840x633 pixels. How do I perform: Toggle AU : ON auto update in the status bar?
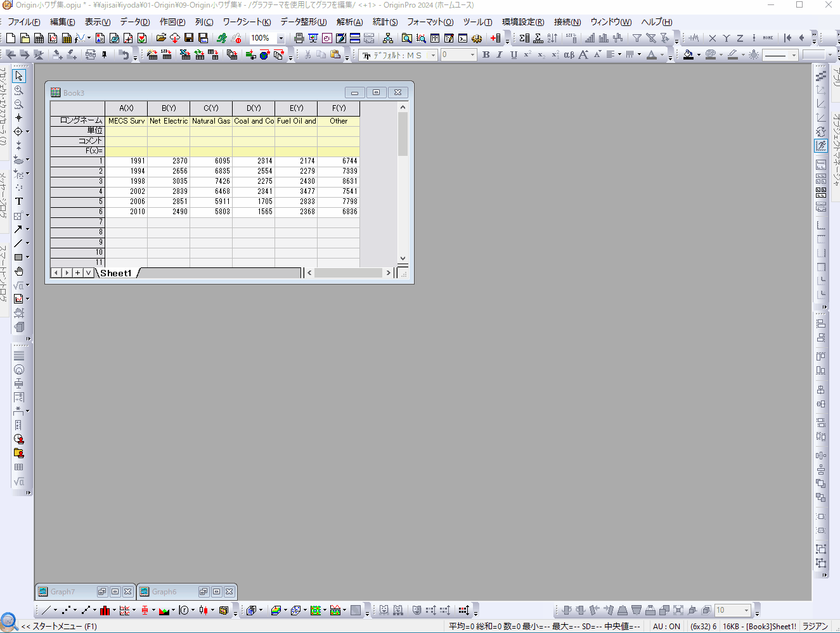(x=666, y=626)
